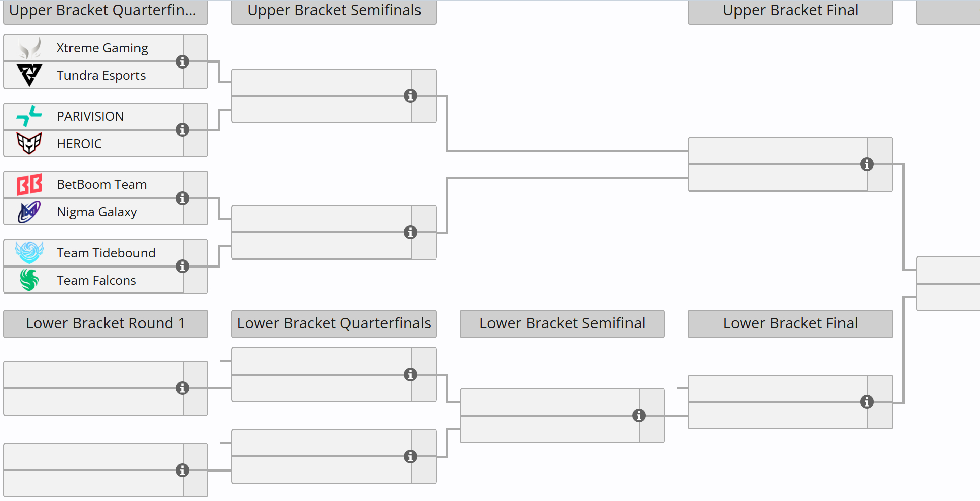Viewport: 980px width, 501px height.
Task: Click the BetBoom Team logo
Action: tap(29, 184)
